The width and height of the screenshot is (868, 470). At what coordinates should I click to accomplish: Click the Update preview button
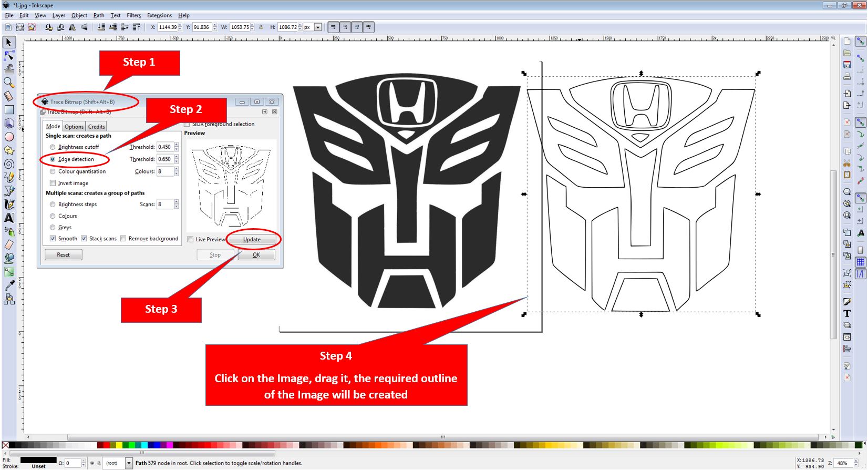click(252, 240)
